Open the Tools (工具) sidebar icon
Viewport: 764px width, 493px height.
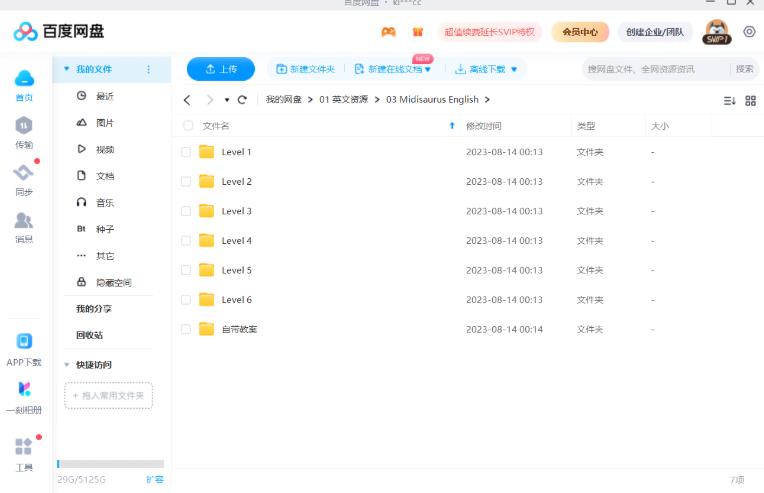coord(23,446)
